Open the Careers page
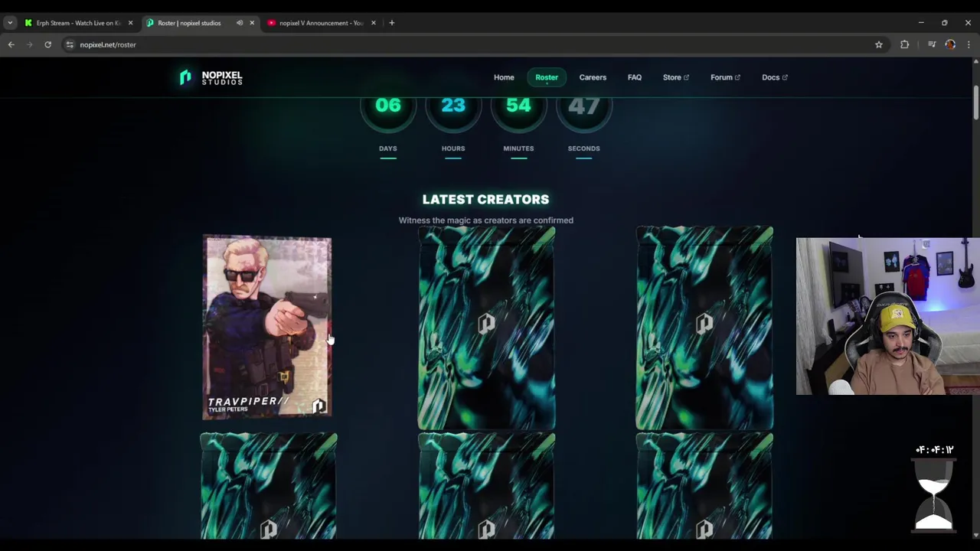The height and width of the screenshot is (551, 980). (593, 77)
